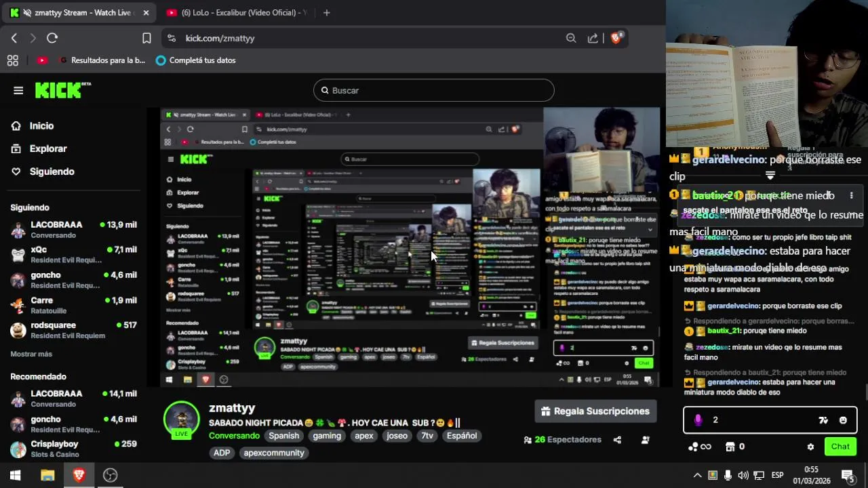
Task: Click the follow user icon beside share
Action: click(646, 440)
